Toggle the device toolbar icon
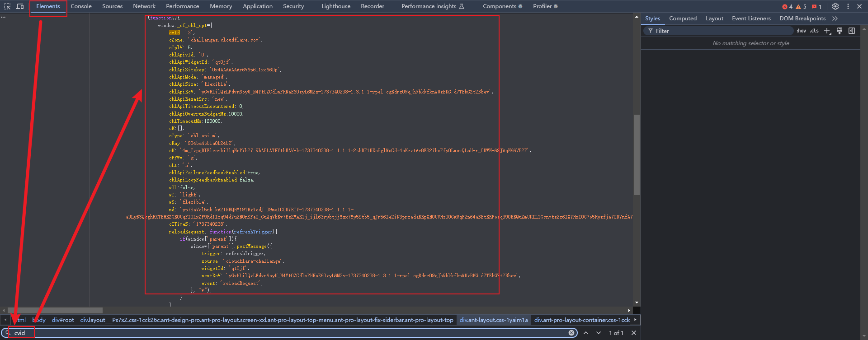This screenshot has height=340, width=868. (20, 6)
